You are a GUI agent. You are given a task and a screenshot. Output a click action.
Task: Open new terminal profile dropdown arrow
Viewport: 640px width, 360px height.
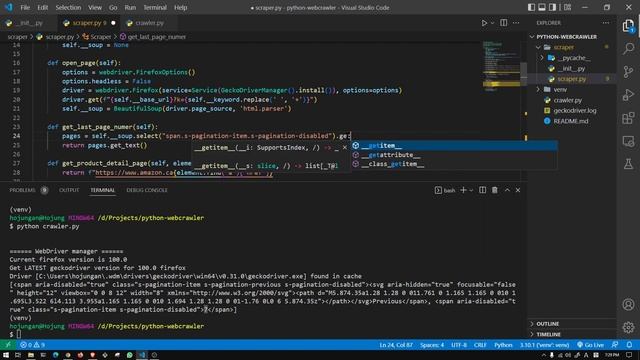pyautogui.click(x=471, y=190)
